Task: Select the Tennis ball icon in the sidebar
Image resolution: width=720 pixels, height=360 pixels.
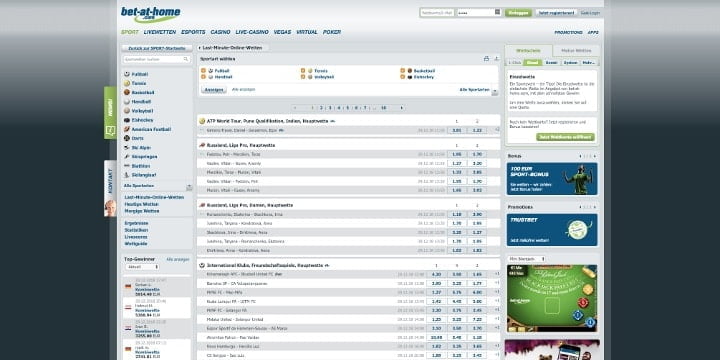Action: click(x=127, y=83)
